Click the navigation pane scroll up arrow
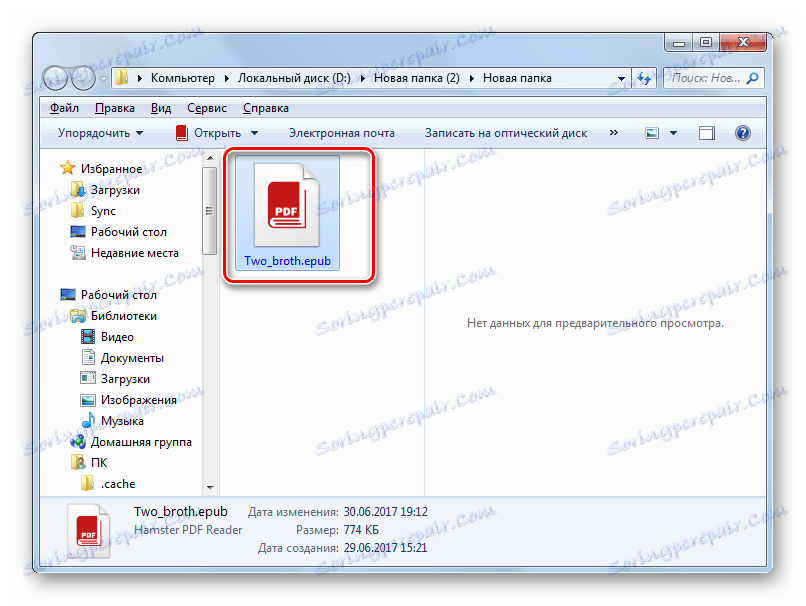 pos(210,158)
